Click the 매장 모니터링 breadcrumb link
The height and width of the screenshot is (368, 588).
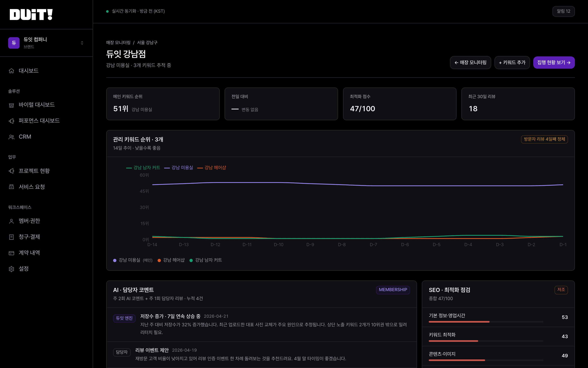[x=118, y=43]
